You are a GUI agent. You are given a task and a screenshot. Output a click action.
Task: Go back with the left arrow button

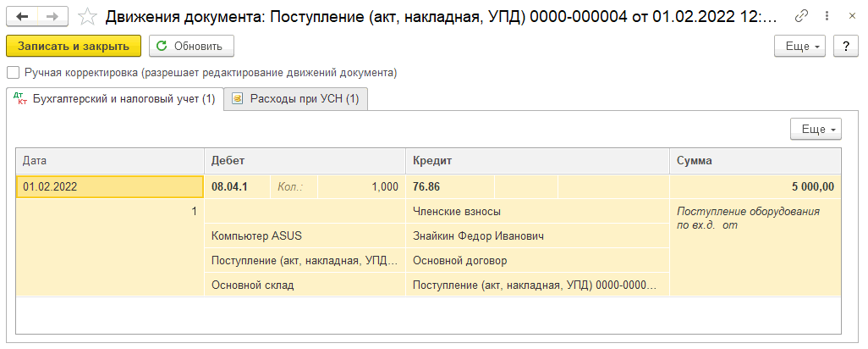[22, 16]
